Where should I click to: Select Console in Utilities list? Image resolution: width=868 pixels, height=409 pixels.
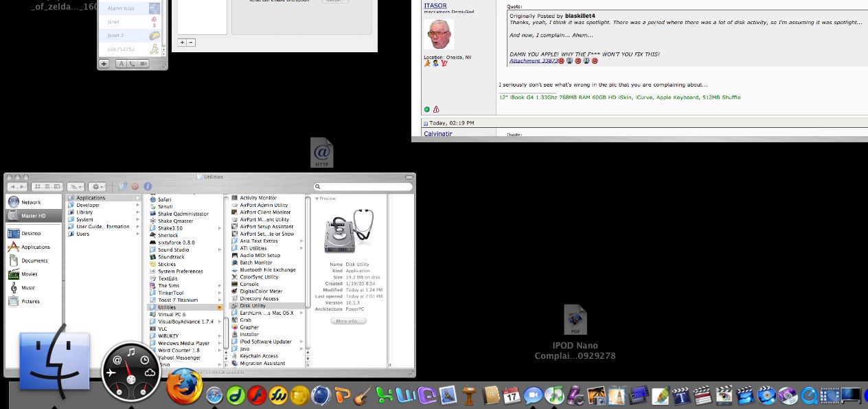(267, 284)
